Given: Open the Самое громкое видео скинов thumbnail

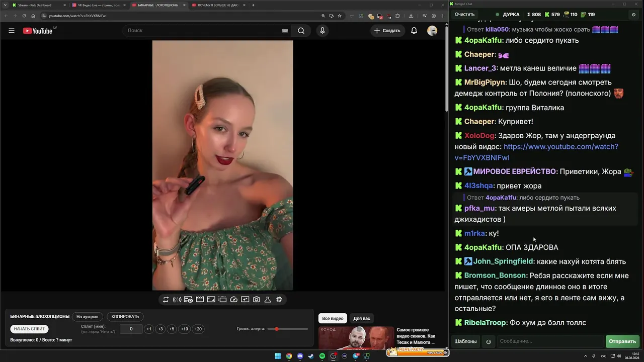Looking at the screenshot, I should [355, 338].
